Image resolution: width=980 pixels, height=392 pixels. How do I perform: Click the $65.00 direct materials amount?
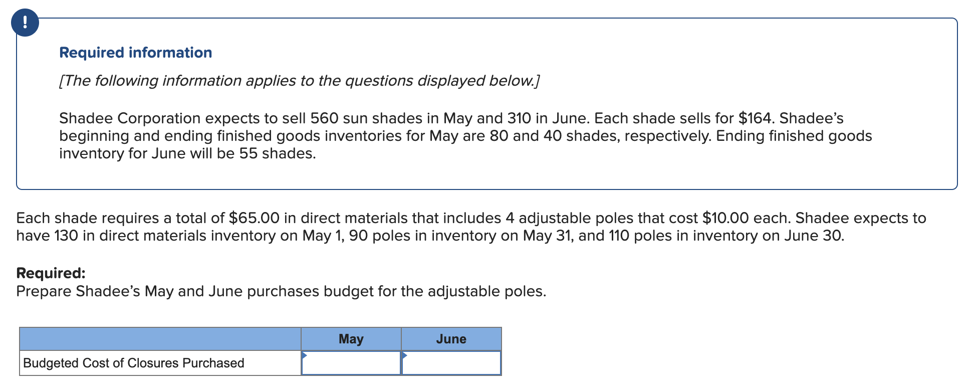(254, 218)
